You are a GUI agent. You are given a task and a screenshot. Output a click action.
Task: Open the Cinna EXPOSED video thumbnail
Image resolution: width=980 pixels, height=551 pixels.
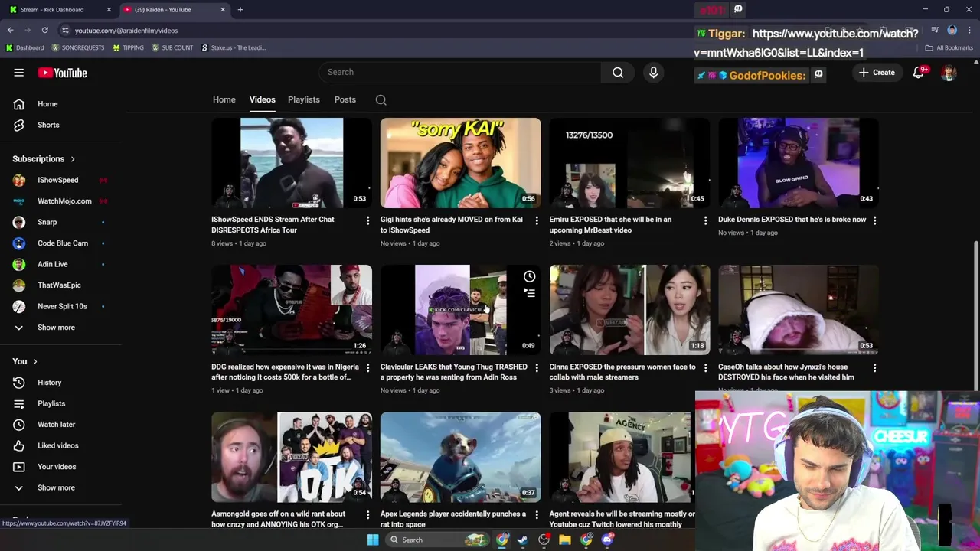tap(629, 310)
